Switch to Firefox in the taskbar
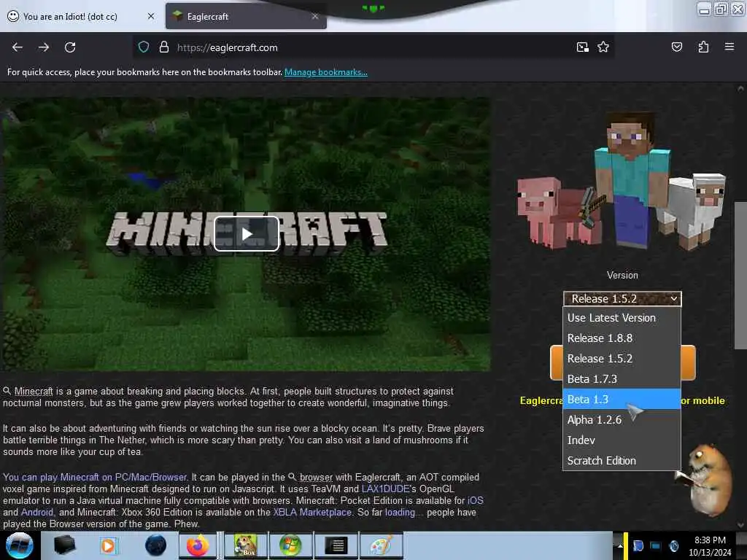Viewport: 747px width, 560px height. 197,545
